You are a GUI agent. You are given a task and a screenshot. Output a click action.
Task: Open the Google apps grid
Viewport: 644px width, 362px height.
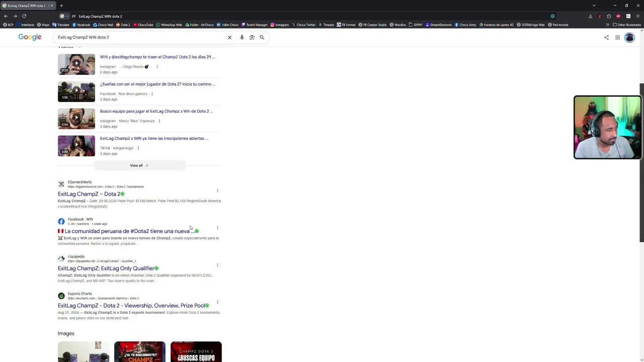(617, 37)
